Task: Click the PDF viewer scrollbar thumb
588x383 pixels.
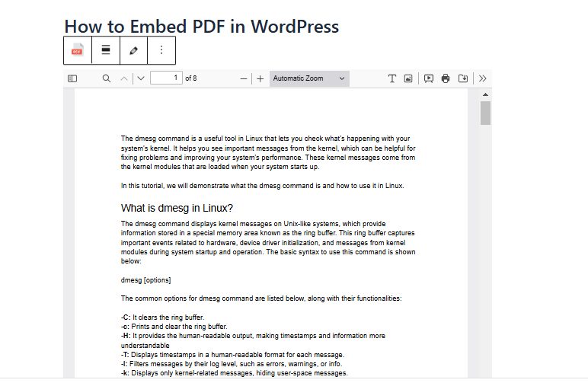Action: pyautogui.click(x=486, y=113)
